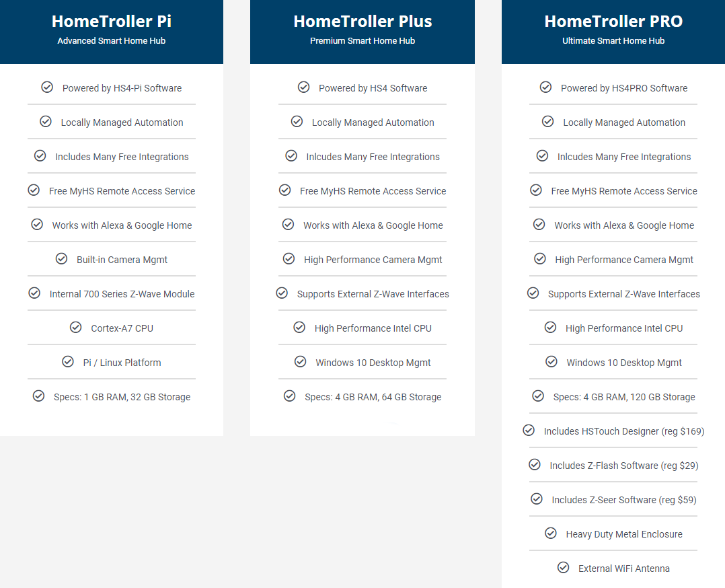Click Works with Alexa & Google Home under HomeTroller Plus

pyautogui.click(x=373, y=225)
